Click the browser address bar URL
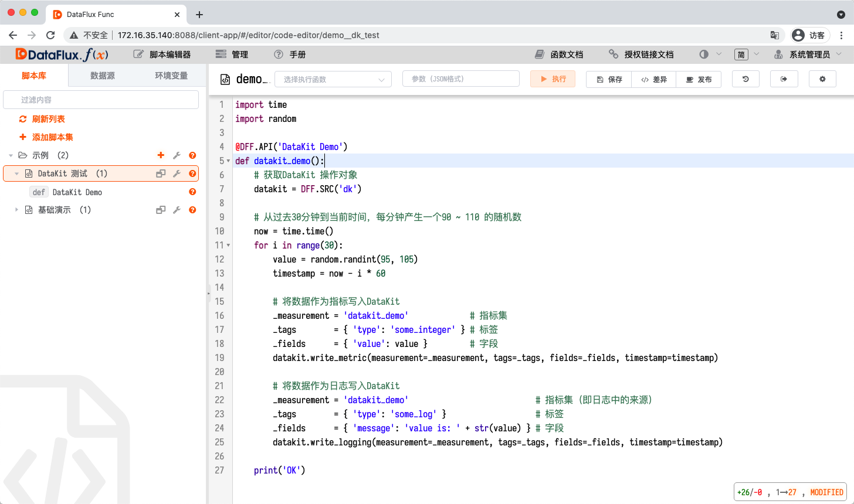Image resolution: width=854 pixels, height=504 pixels. [x=249, y=35]
